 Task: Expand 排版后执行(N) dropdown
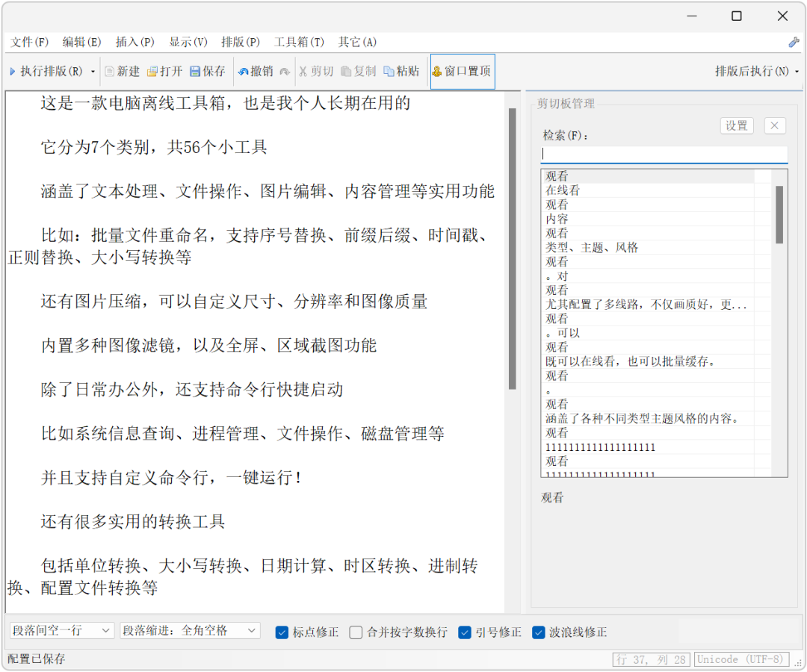coord(756,72)
